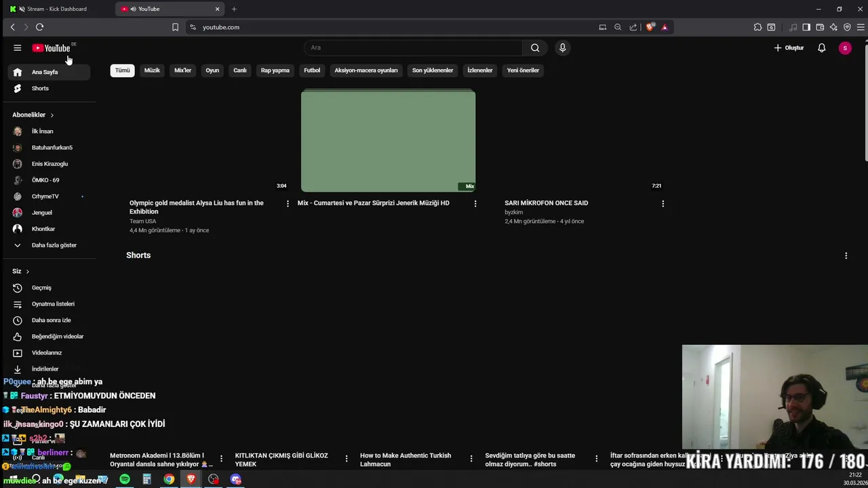The width and height of the screenshot is (868, 488).
Task: Open more options for Mix Cumartesi video
Action: [x=475, y=203]
